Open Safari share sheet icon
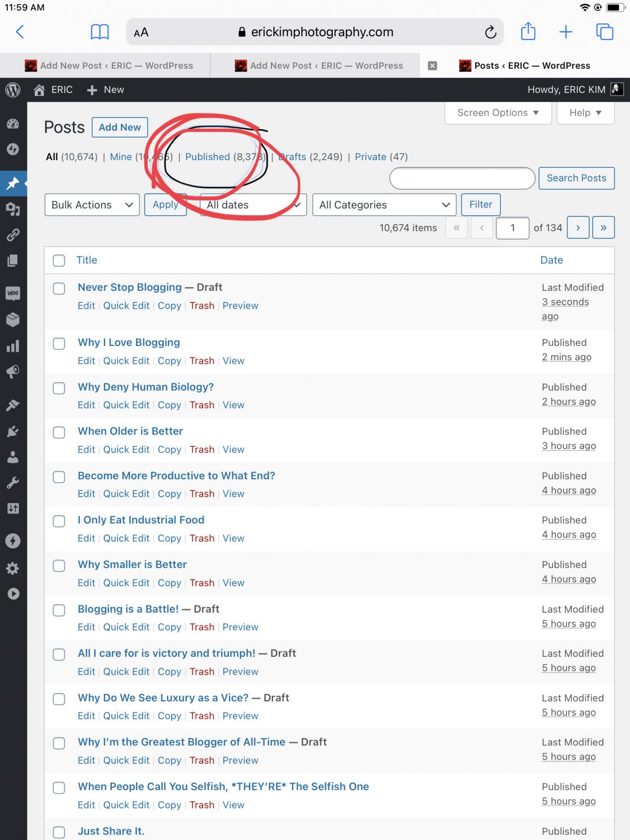Screen dimensions: 630x840 click(528, 31)
